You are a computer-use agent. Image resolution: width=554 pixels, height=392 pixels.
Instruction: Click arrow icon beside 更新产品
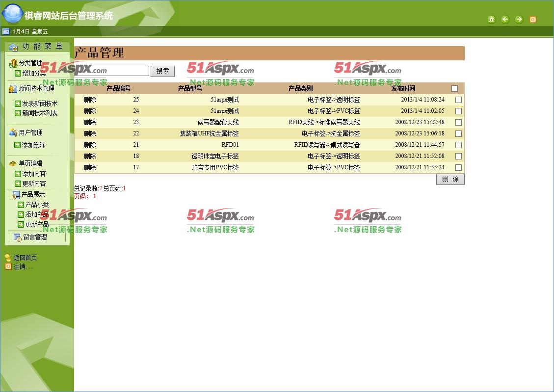click(x=21, y=224)
